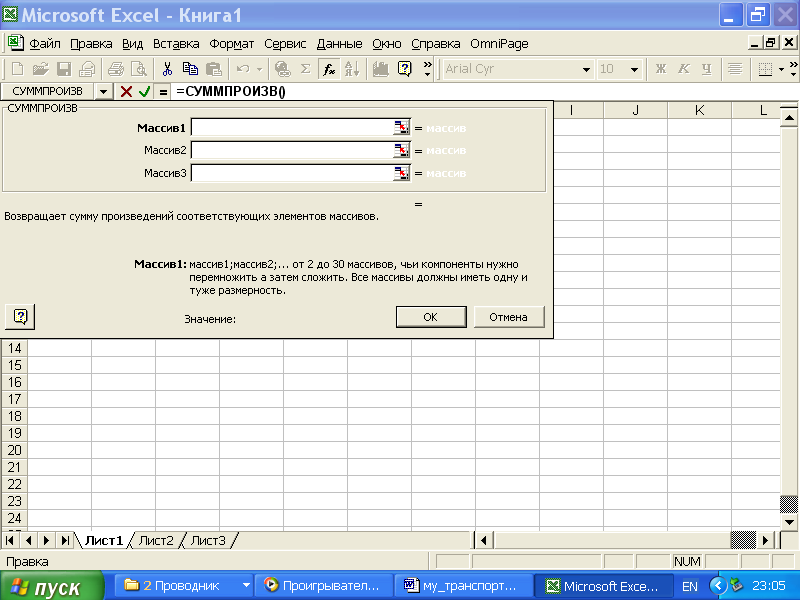Open the font size 10 dropdown
Image resolution: width=800 pixels, height=600 pixels.
(634, 69)
